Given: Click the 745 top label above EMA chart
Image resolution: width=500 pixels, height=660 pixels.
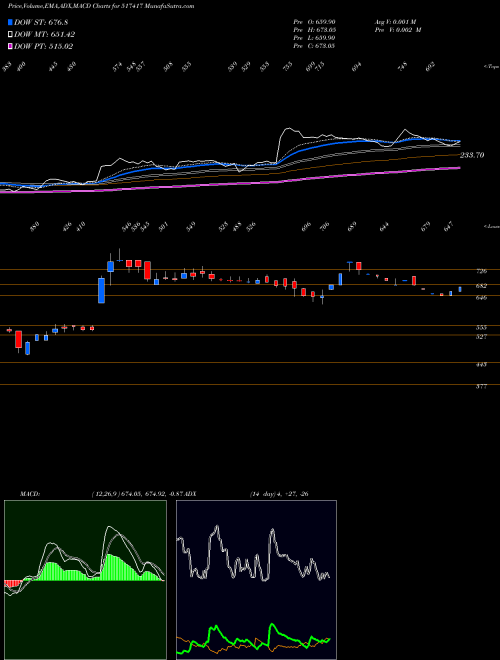Looking at the screenshot, I should coord(403,67).
